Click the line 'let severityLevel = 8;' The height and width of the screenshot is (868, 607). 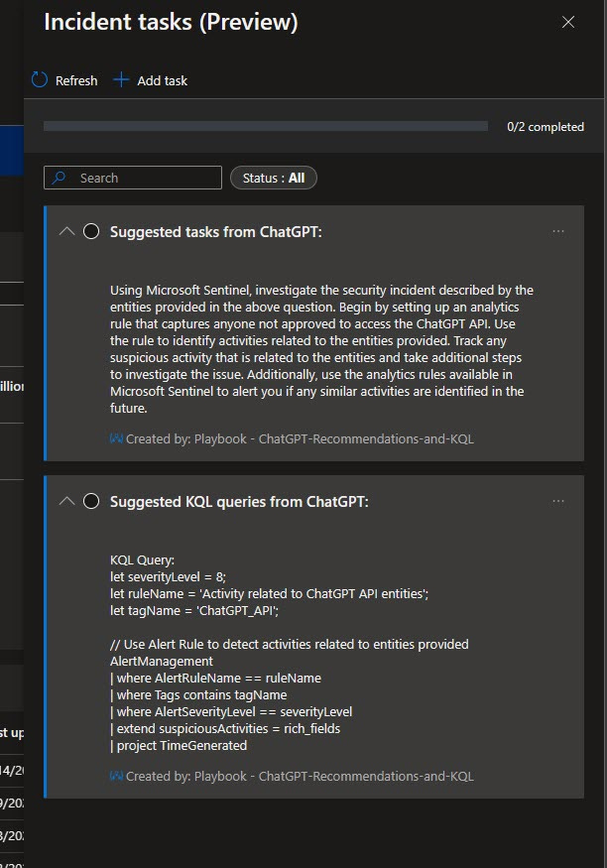168,576
